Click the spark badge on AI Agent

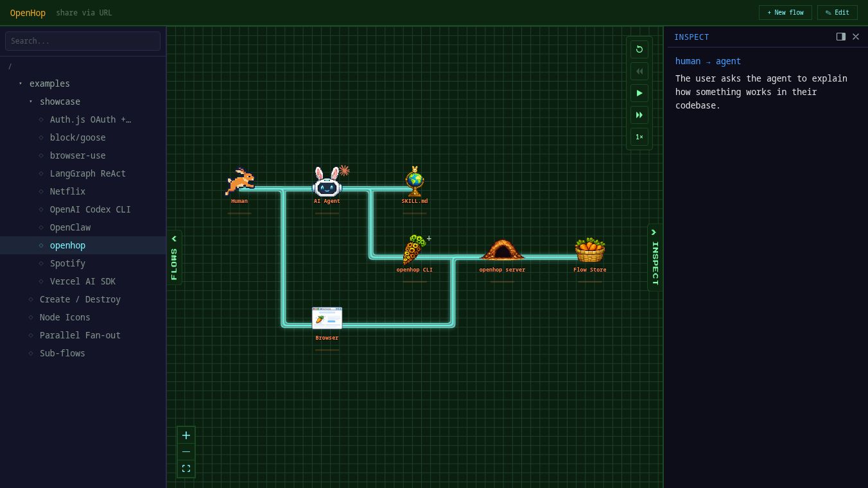click(344, 170)
